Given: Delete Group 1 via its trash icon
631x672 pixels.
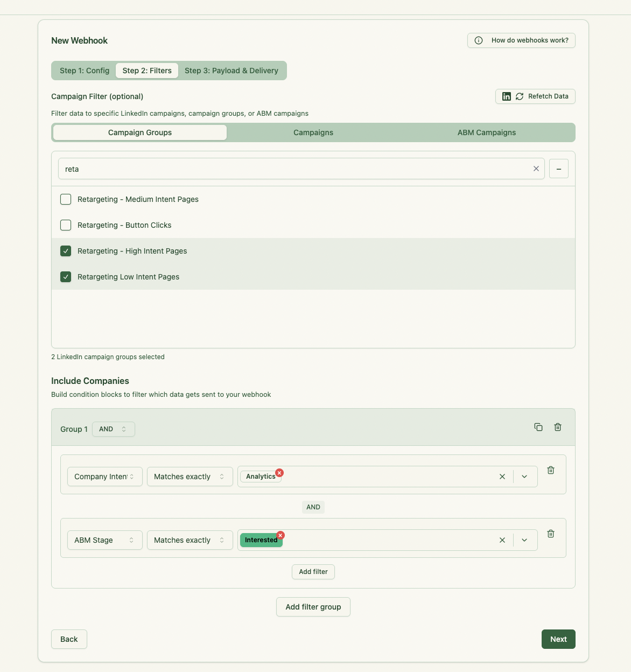Looking at the screenshot, I should (558, 427).
